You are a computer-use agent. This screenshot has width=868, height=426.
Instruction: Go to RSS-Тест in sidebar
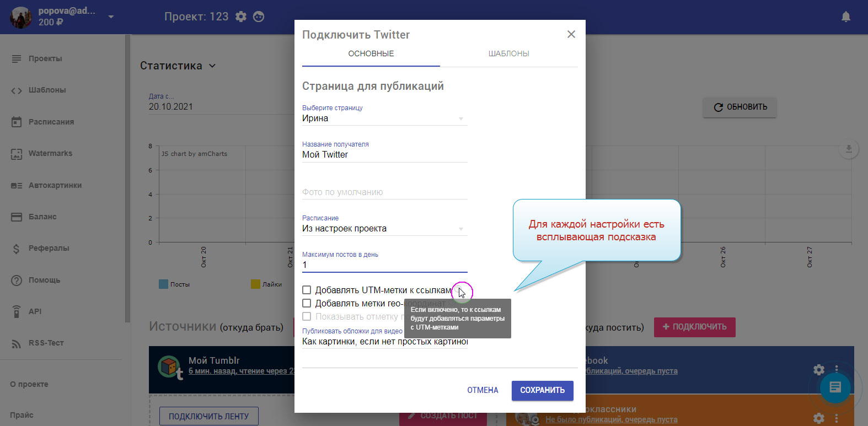tap(46, 343)
